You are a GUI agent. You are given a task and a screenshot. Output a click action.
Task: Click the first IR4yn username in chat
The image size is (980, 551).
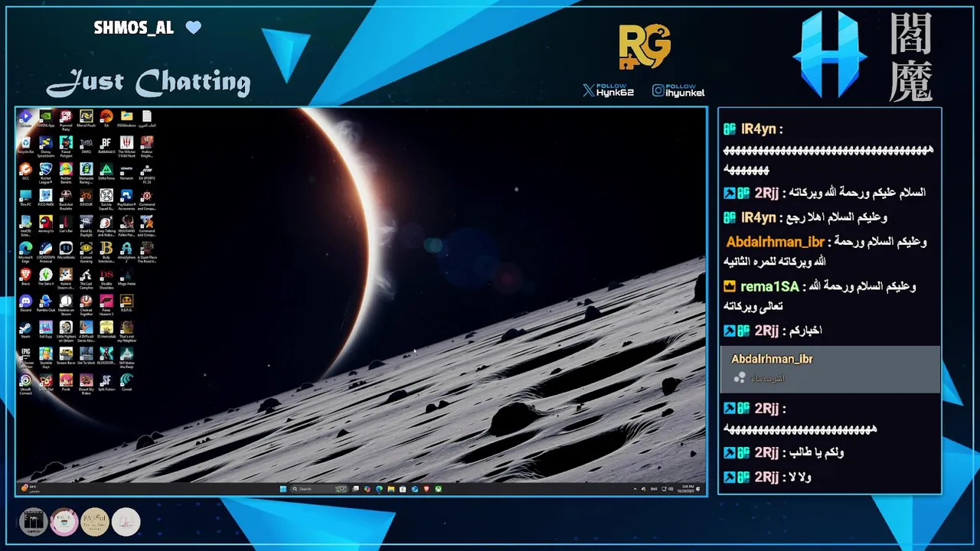coord(758,129)
